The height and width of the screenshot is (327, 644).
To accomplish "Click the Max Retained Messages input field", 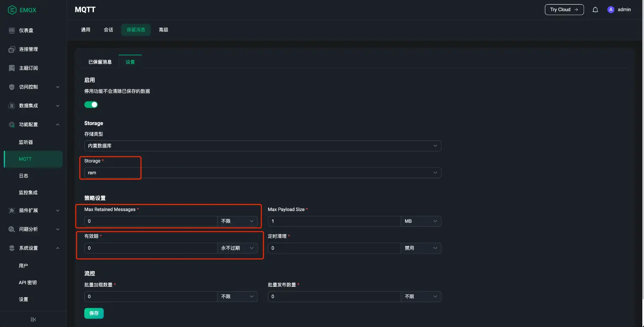I will tap(150, 221).
